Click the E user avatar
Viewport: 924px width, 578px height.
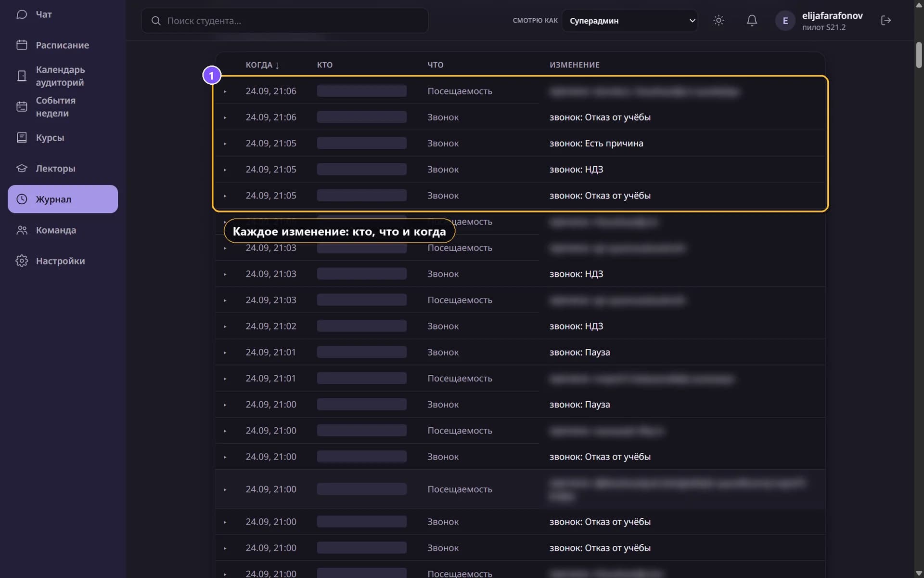785,21
